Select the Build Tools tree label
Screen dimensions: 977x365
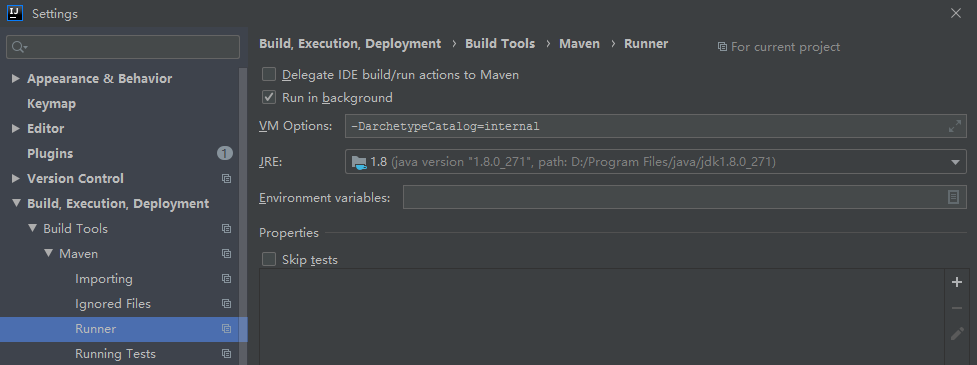(x=75, y=229)
